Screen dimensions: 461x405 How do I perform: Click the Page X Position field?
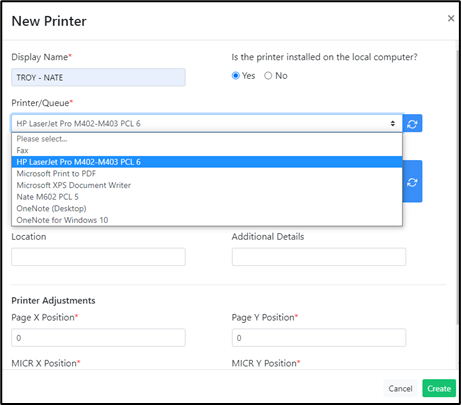(x=98, y=338)
